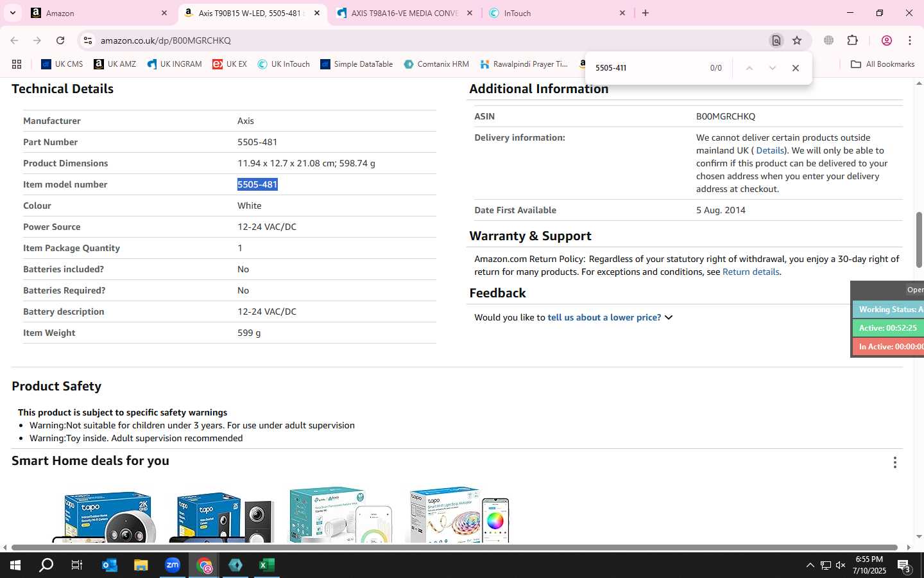This screenshot has width=924, height=578.
Task: Click the Working Status widget row
Action: (x=888, y=309)
